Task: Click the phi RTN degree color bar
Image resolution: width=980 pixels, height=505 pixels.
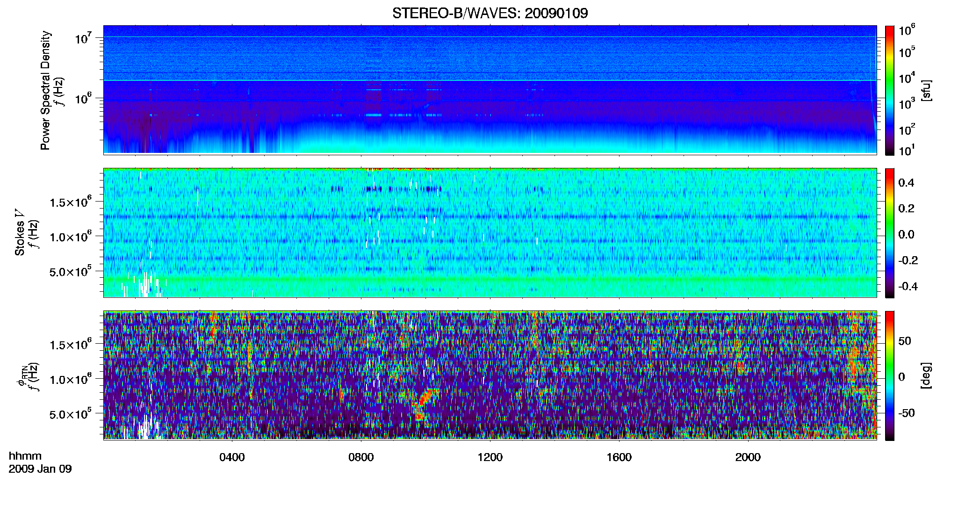Action: tap(890, 375)
